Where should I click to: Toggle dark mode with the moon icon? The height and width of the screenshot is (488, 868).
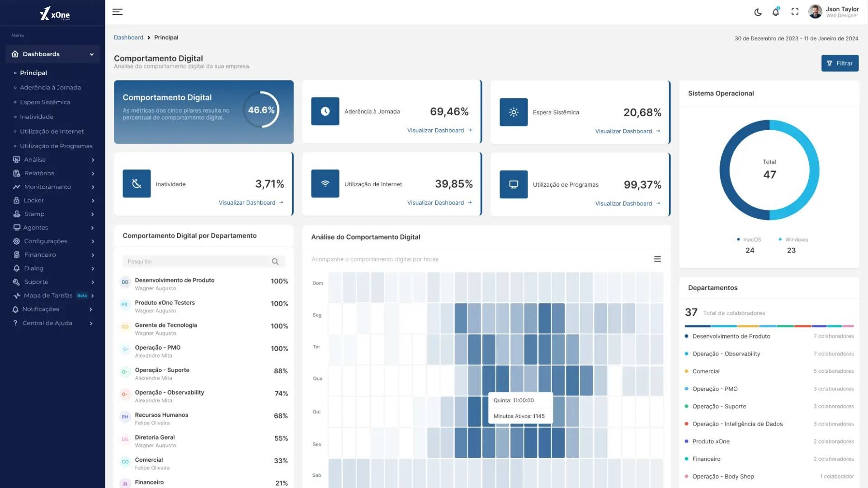coord(758,12)
